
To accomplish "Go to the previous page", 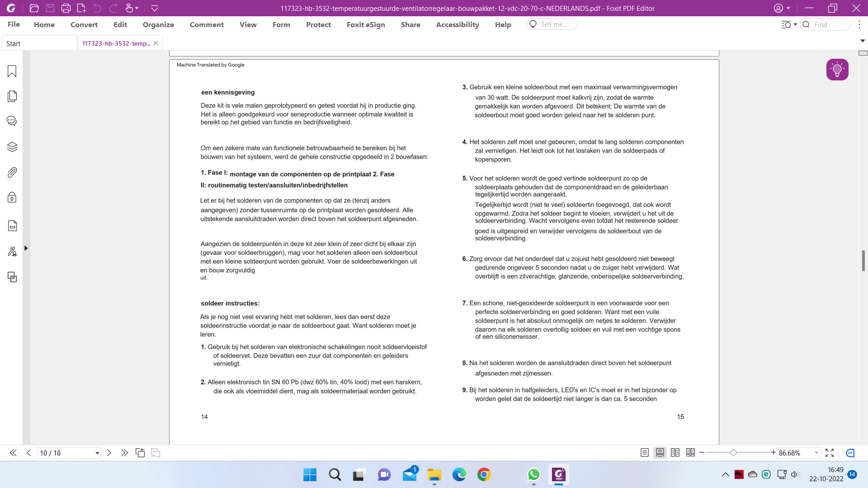I will (x=29, y=453).
